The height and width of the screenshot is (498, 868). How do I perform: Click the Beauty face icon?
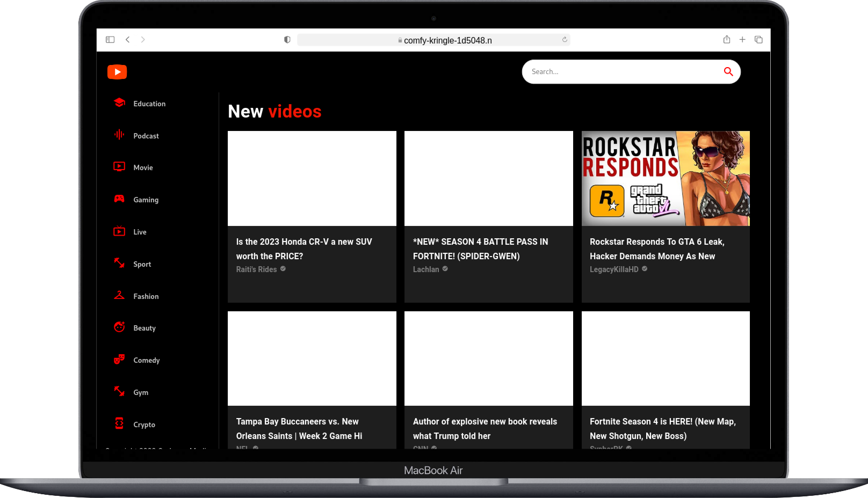119,327
